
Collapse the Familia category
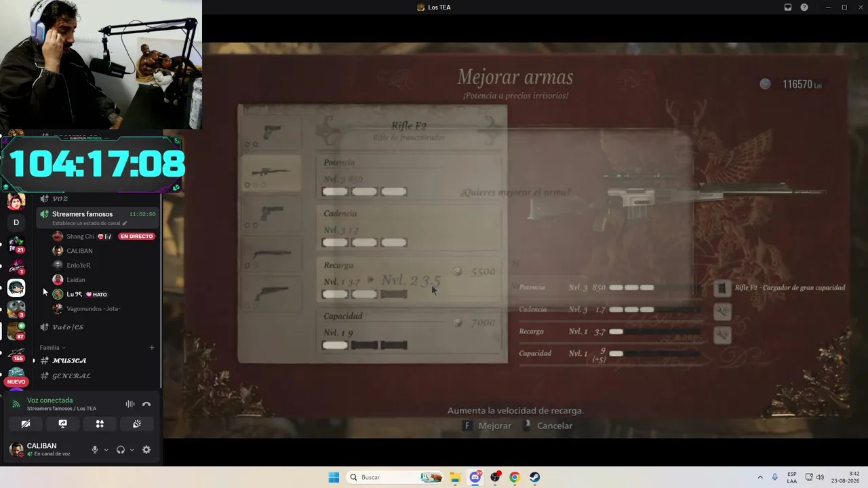pyautogui.click(x=52, y=348)
